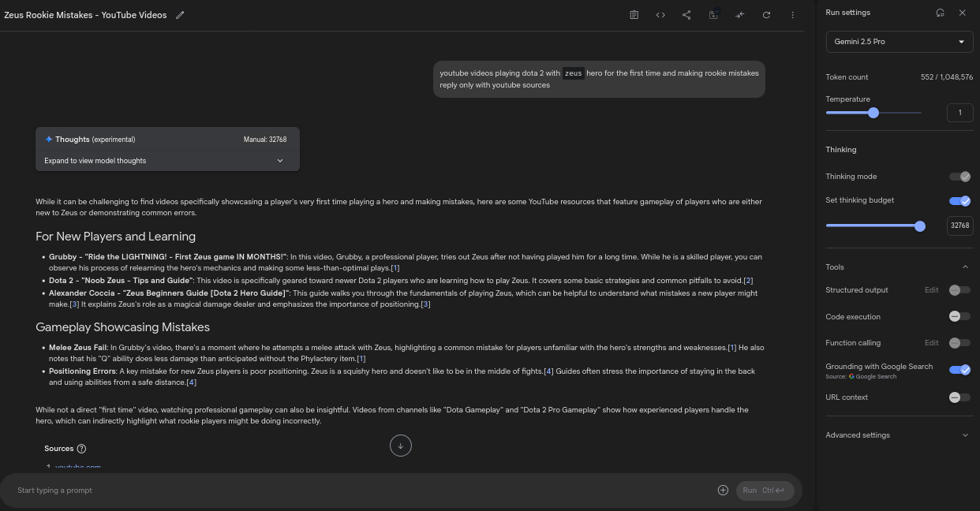This screenshot has height=511, width=980.
Task: Open citation [1] after Phylactery item
Action: [361, 359]
